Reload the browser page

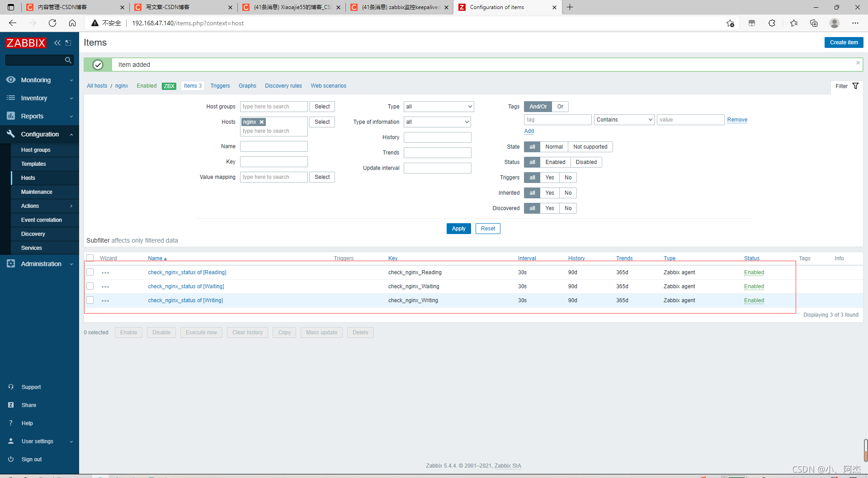(52, 23)
